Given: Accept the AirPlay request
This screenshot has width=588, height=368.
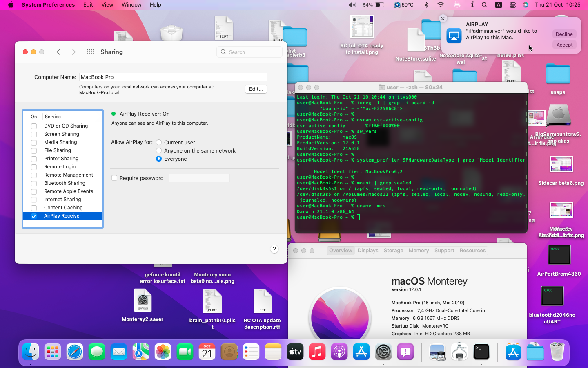Looking at the screenshot, I should 564,45.
